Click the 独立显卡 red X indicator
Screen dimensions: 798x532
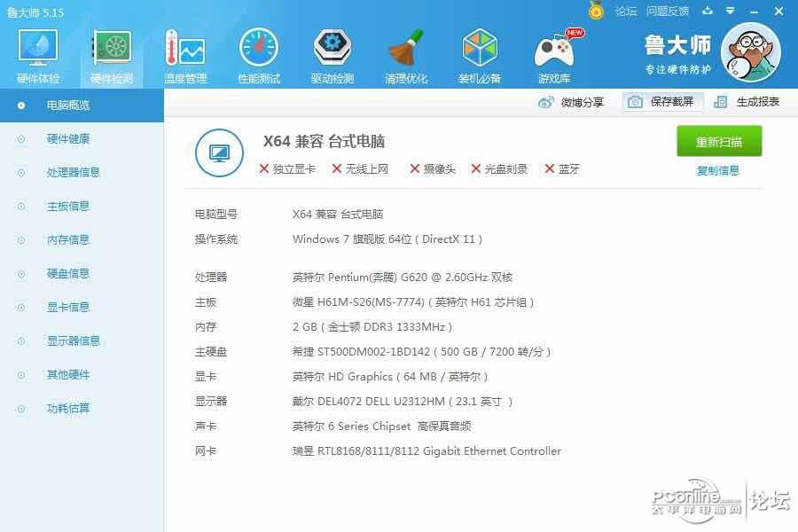(263, 168)
